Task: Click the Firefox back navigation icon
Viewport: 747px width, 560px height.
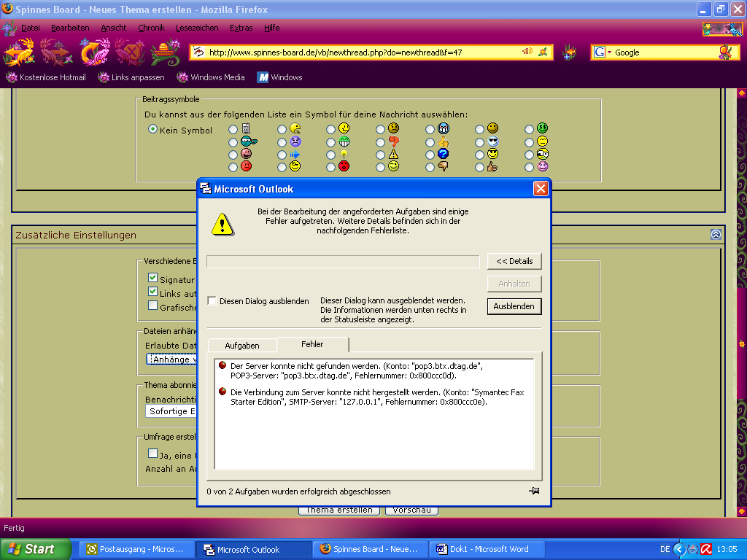Action: tap(18, 52)
